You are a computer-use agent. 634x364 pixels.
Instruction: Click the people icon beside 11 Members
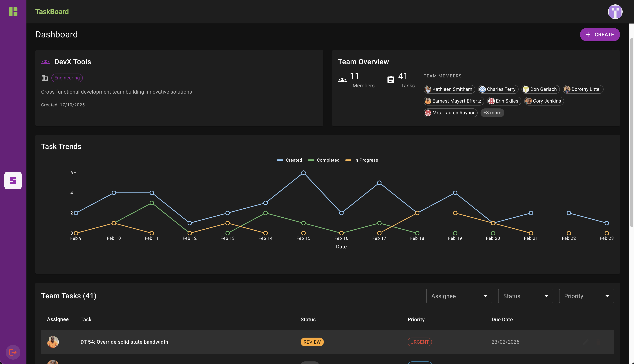point(342,80)
